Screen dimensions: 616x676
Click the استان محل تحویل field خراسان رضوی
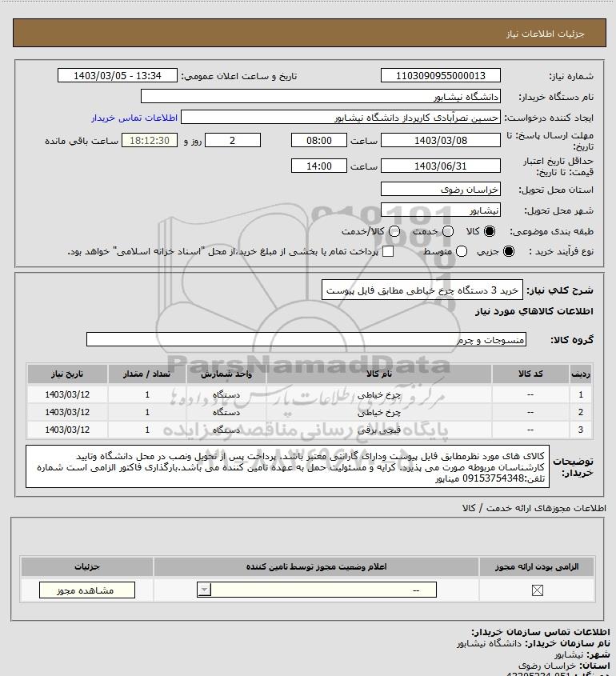tap(441, 190)
